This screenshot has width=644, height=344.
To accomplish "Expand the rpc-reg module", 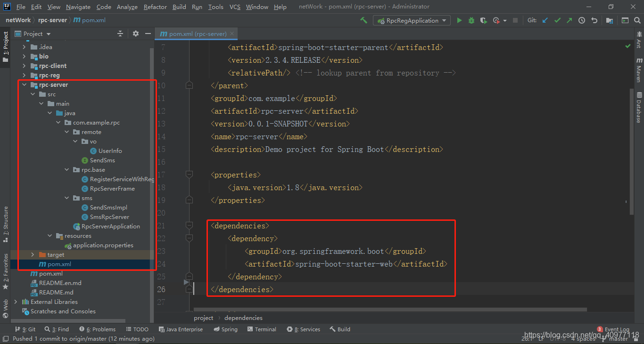I will [x=24, y=75].
